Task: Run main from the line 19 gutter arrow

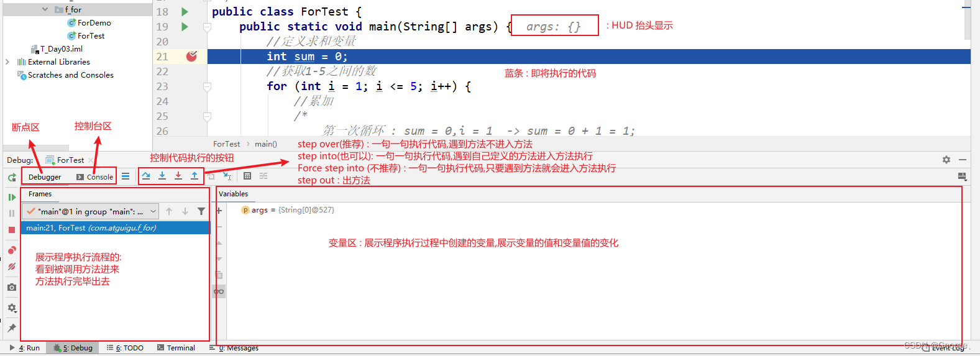Action: point(185,27)
